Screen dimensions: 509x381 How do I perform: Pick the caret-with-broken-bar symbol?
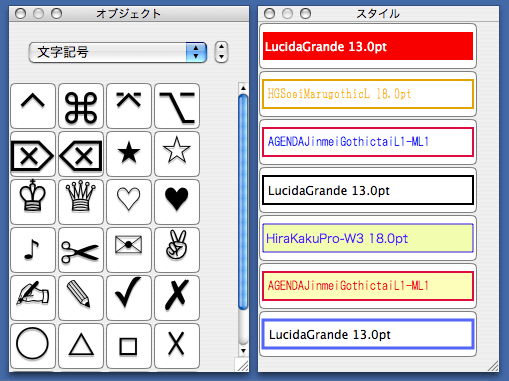pyautogui.click(x=129, y=106)
